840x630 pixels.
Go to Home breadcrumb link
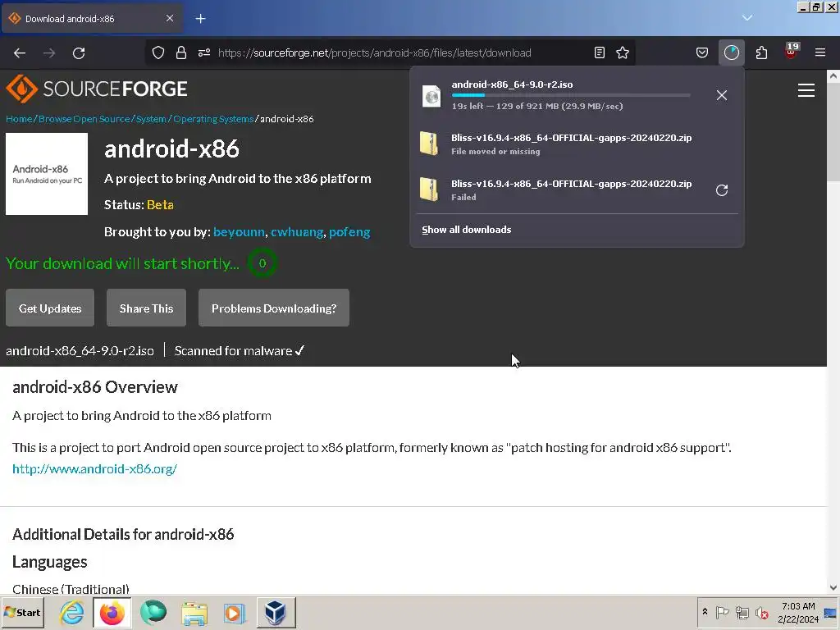19,119
